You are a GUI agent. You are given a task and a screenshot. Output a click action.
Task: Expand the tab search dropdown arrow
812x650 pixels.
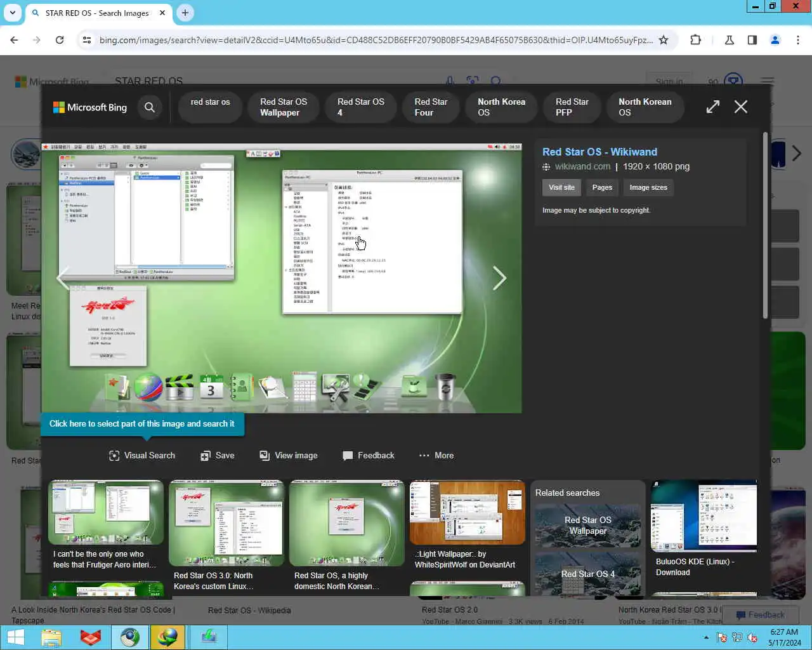[13, 13]
